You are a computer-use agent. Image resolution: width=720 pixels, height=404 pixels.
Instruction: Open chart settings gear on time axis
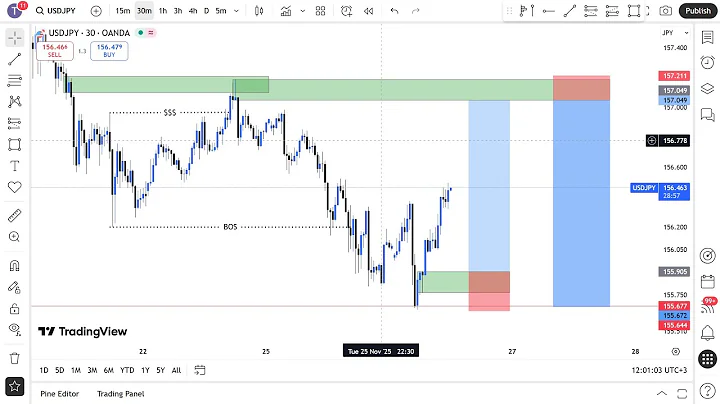click(675, 352)
